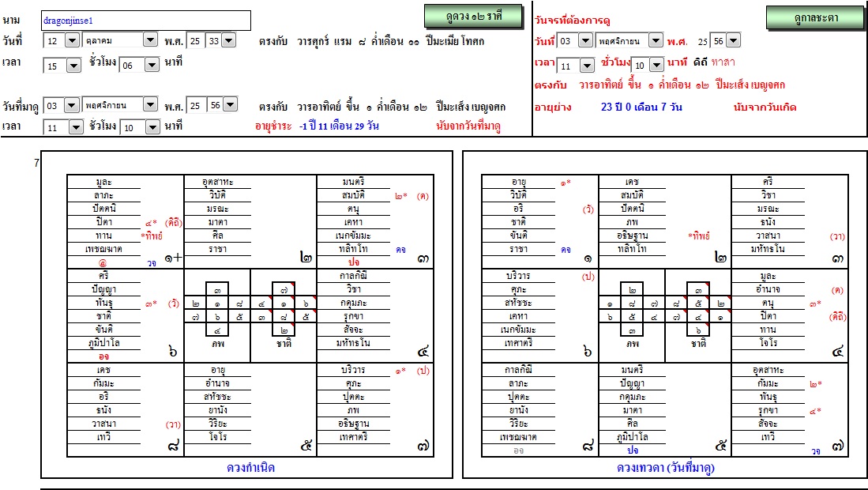The width and height of the screenshot is (868, 490).
Task: Click the birth year prefix box showing 25
Action: point(195,41)
